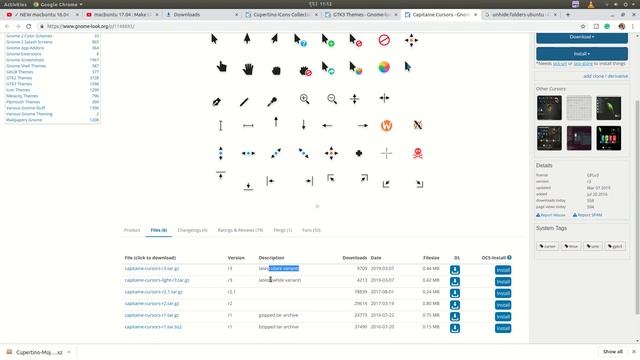Screen dimensions: 640x360
Task: Go back with browser back arrow
Action: pos(7,26)
